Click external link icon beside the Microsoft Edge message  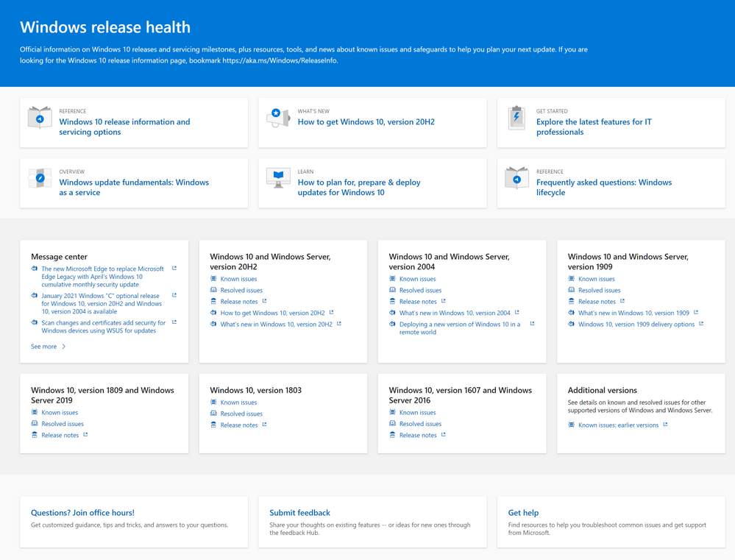pos(174,269)
